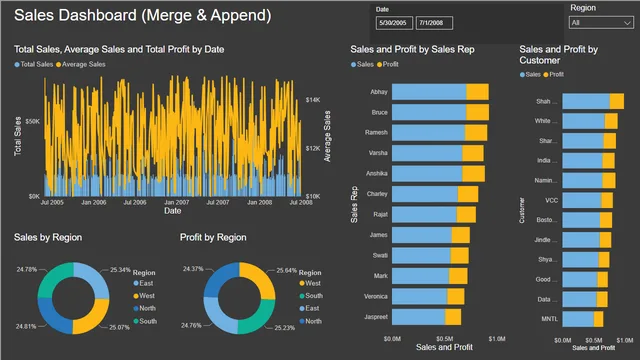
Task: Select North in Profit by Region legend
Action: (x=311, y=321)
